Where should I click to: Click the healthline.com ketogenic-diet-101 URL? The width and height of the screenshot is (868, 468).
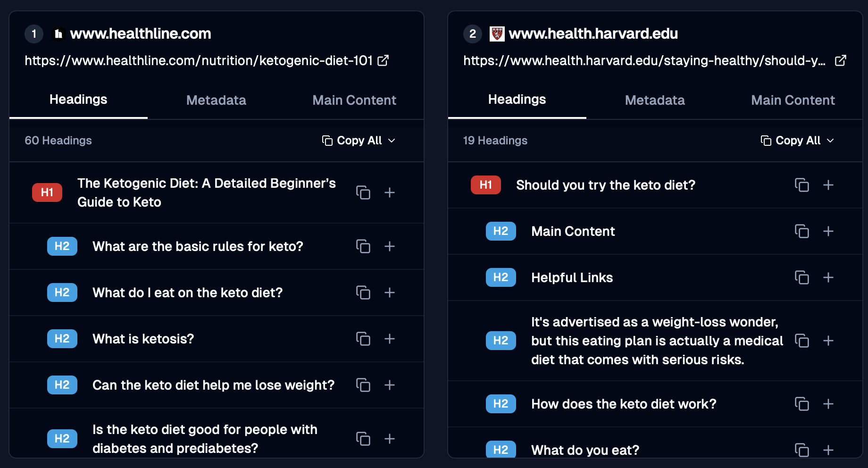click(x=198, y=60)
